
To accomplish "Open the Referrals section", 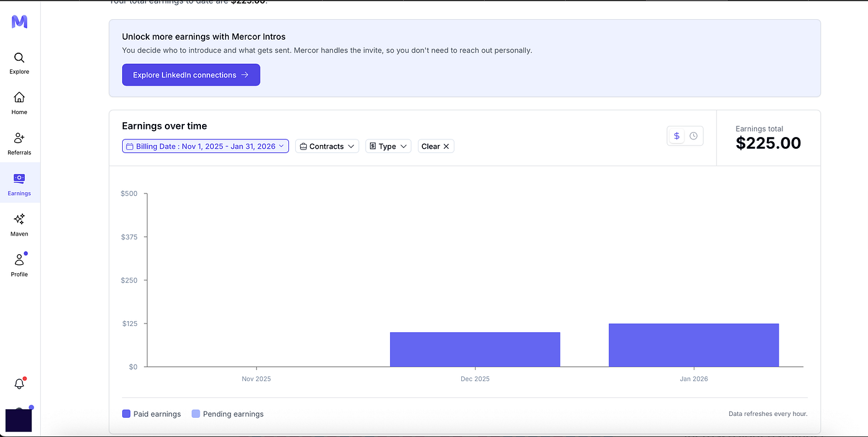I will (x=19, y=144).
